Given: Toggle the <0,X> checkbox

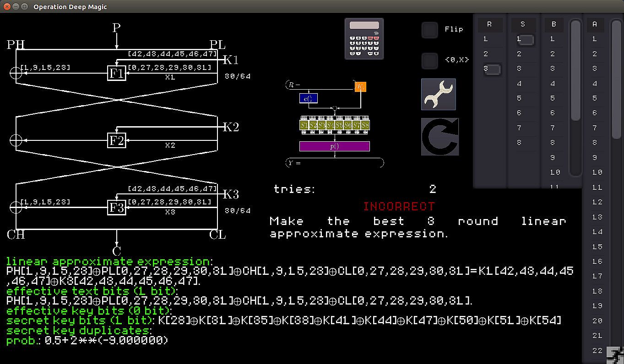Looking at the screenshot, I should (x=429, y=60).
